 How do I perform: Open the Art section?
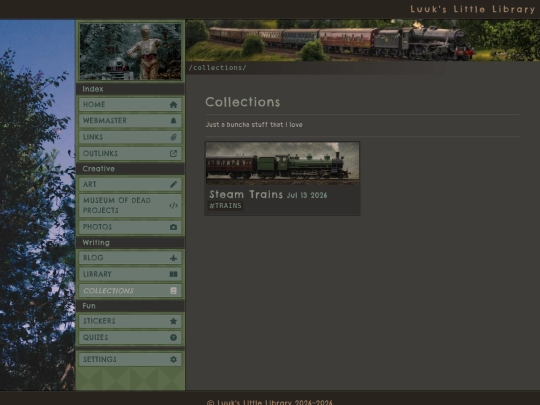click(130, 184)
